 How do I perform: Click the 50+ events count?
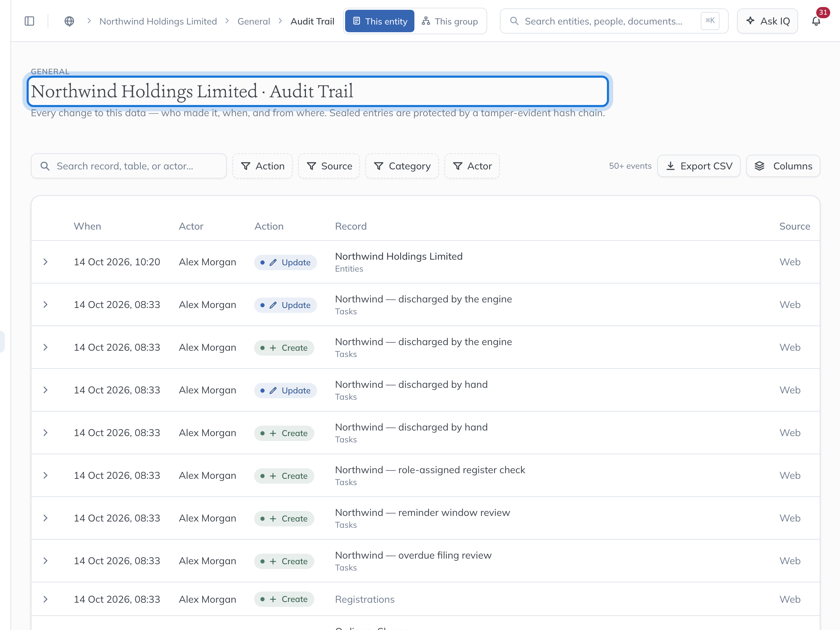tap(630, 166)
